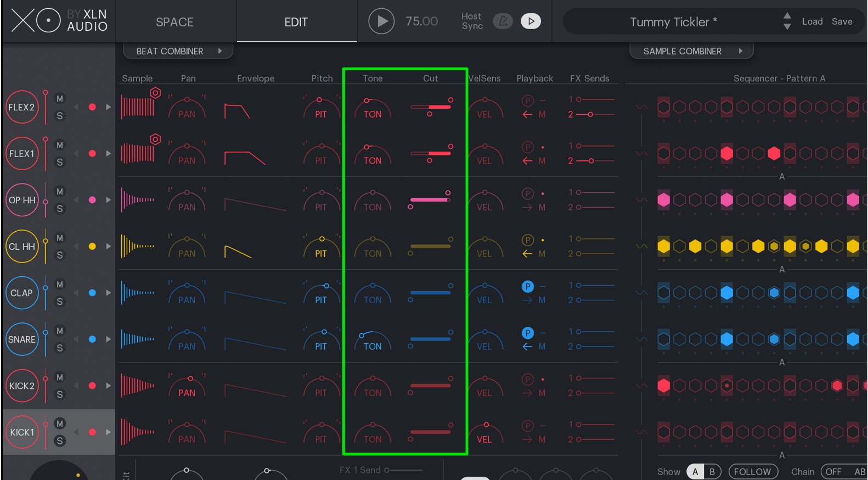
Task: Start playback with the main play button
Action: pos(381,21)
